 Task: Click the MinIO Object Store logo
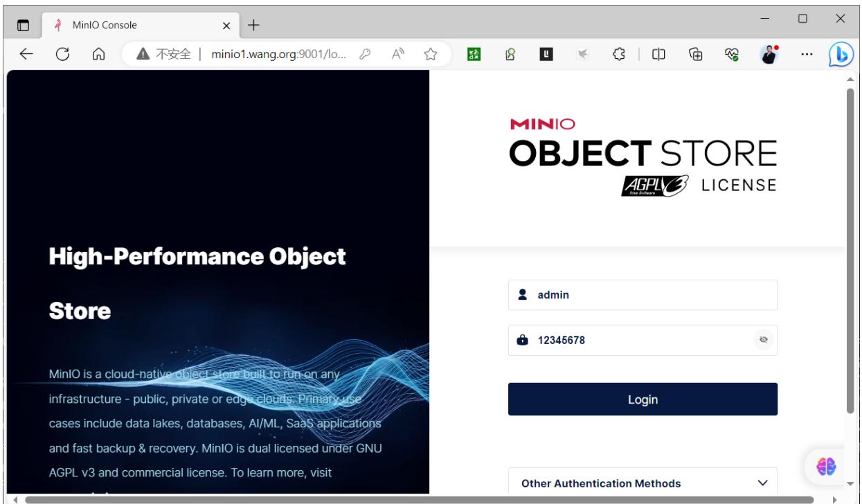pos(643,158)
